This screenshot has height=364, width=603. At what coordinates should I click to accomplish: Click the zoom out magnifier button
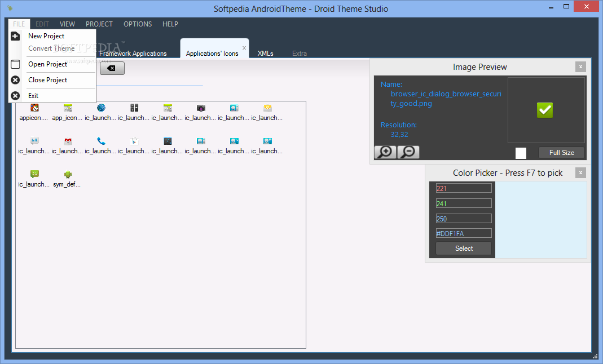[408, 152]
